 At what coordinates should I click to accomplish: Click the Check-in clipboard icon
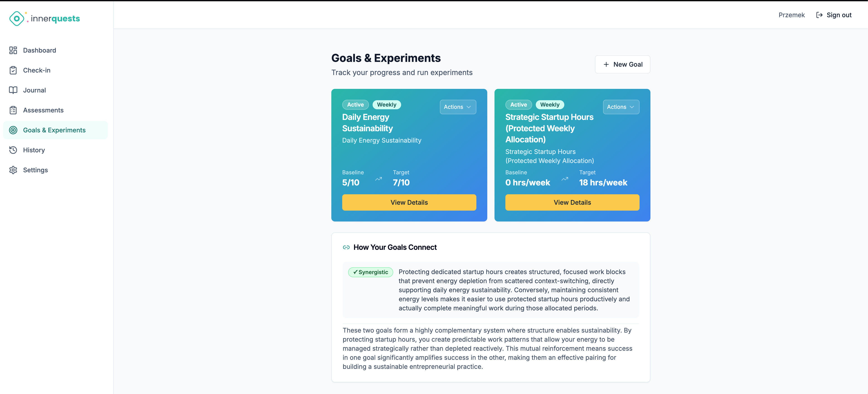pos(13,70)
